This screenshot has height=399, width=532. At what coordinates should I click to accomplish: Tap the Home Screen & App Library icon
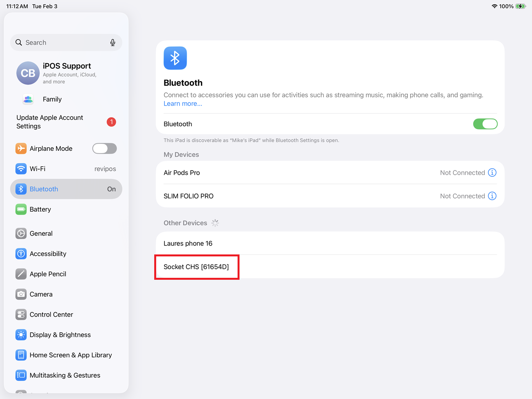[21, 355]
